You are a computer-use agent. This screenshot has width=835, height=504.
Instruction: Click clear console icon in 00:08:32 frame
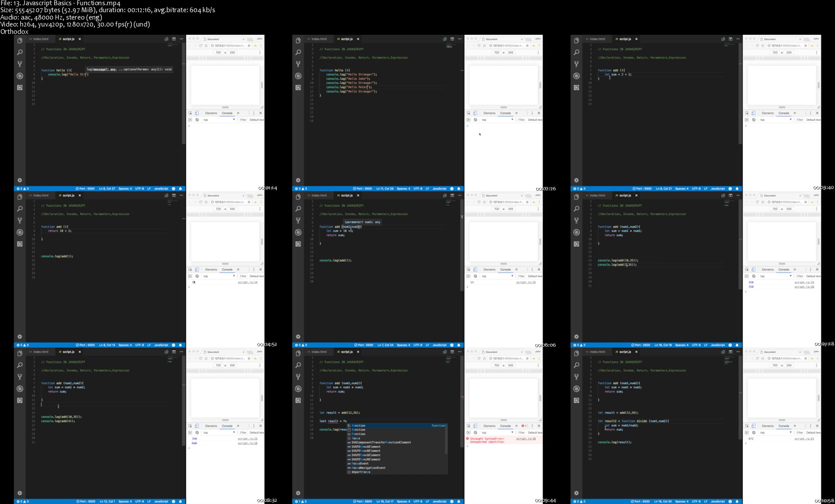tap(197, 432)
